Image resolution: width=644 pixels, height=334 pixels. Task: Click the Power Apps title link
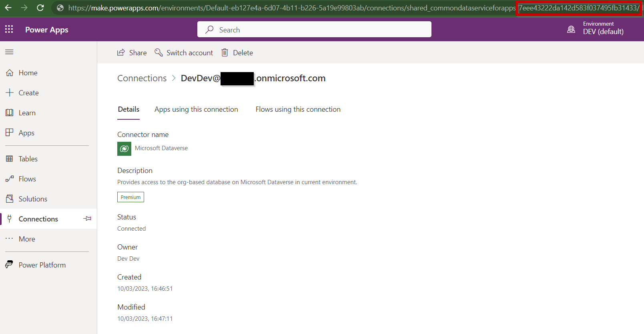click(x=47, y=30)
